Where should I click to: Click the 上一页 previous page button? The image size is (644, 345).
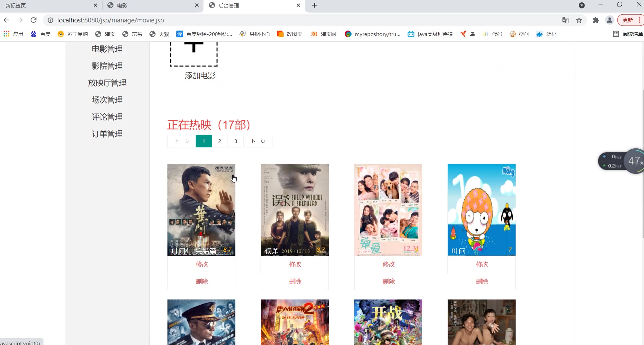pos(181,141)
